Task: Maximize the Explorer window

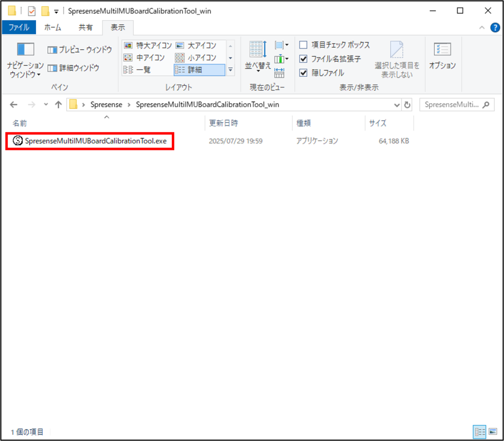Action: pyautogui.click(x=460, y=11)
